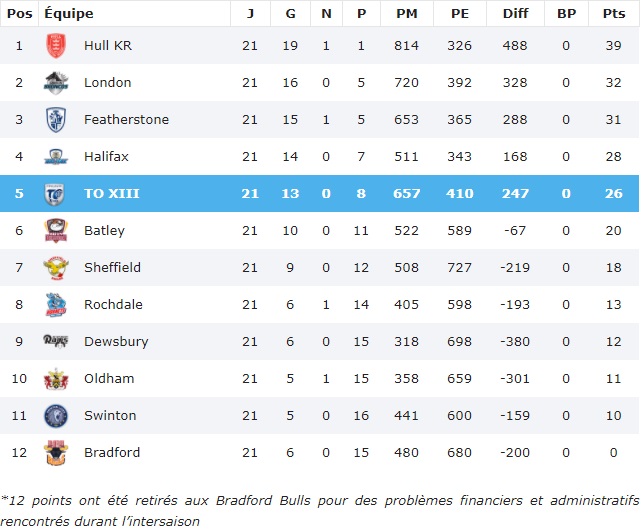Click the Hull KR team logo

pyautogui.click(x=56, y=46)
